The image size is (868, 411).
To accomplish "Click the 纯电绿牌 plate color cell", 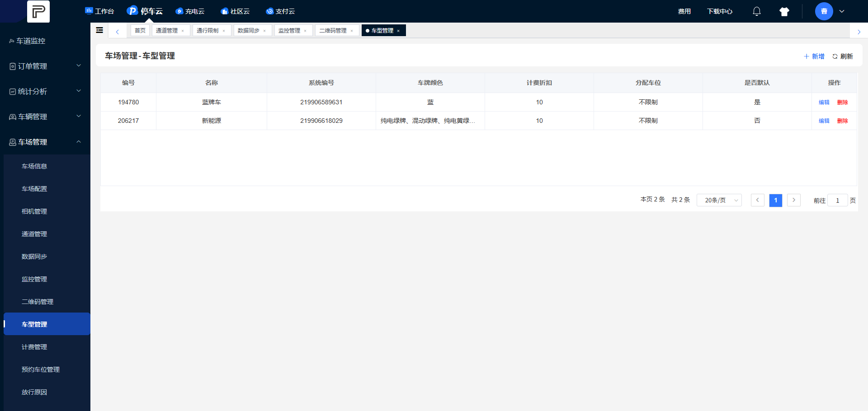I will (430, 121).
